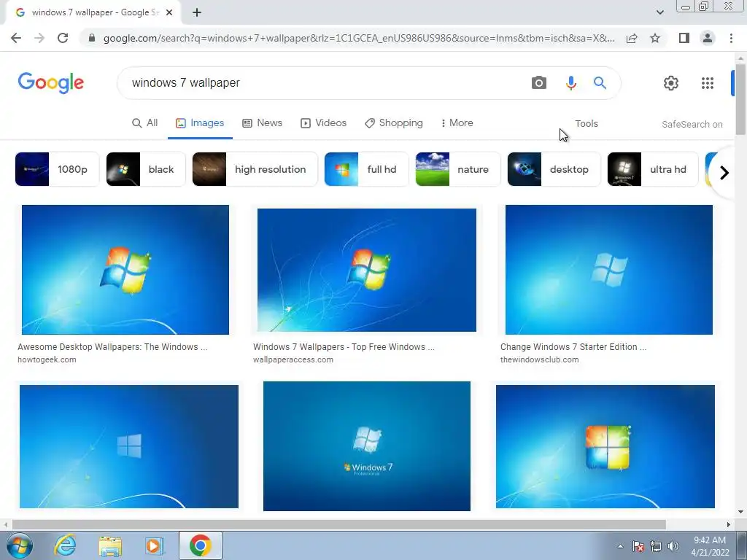Open Google settings gear
The width and height of the screenshot is (747, 560).
point(671,83)
